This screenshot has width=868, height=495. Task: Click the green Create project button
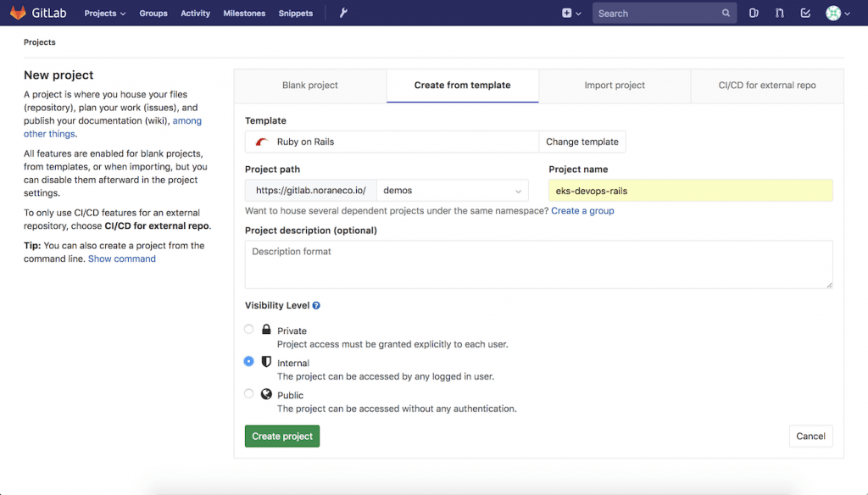[282, 437]
